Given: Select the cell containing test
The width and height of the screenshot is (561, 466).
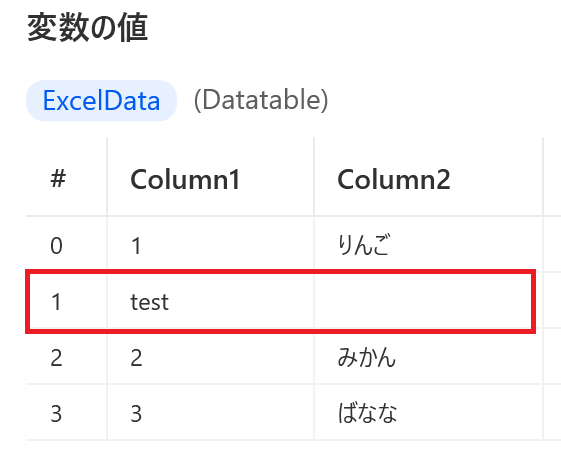Looking at the screenshot, I should (210, 302).
